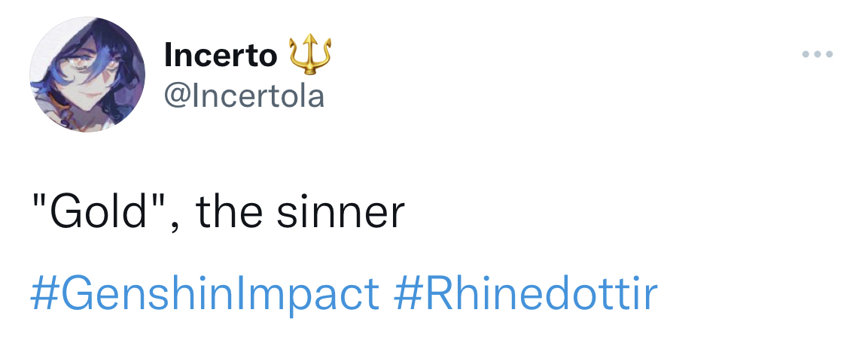Viewport: 868px width, 346px height.
Task: Open Incerto's round profile avatar
Action: pyautogui.click(x=87, y=74)
